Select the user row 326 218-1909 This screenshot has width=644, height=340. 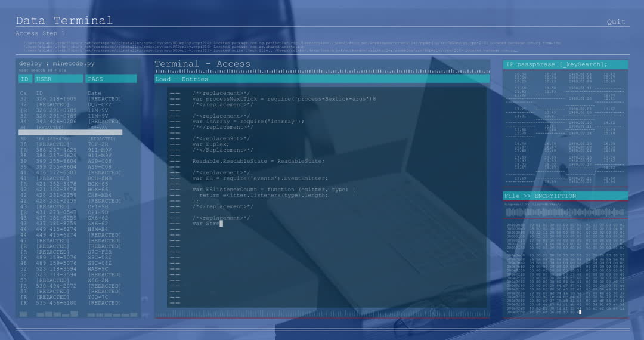pyautogui.click(x=56, y=99)
